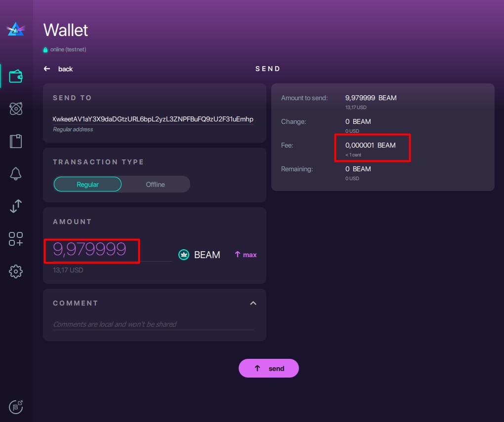Image resolution: width=504 pixels, height=422 pixels.
Task: View notifications via the bell icon
Action: tap(15, 174)
